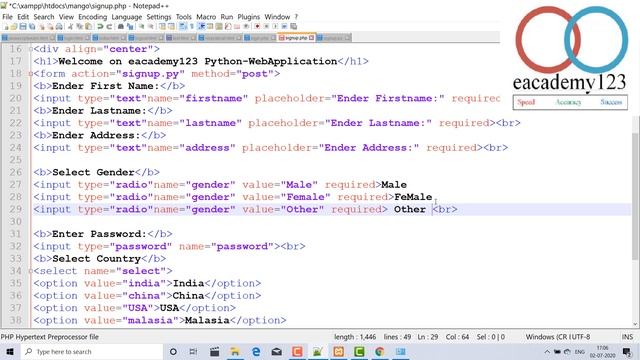
Task: Click "Malasia" option text on line 38
Action: pyautogui.click(x=207, y=320)
